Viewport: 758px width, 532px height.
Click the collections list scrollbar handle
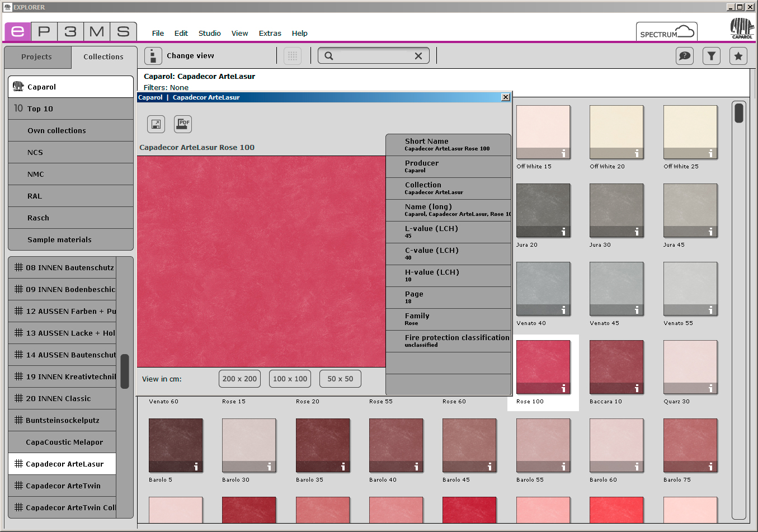click(125, 371)
